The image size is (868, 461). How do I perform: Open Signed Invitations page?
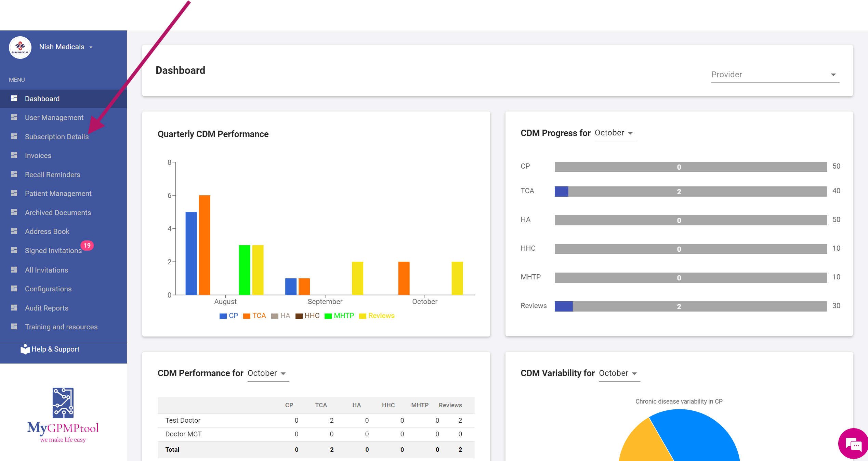click(x=63, y=251)
